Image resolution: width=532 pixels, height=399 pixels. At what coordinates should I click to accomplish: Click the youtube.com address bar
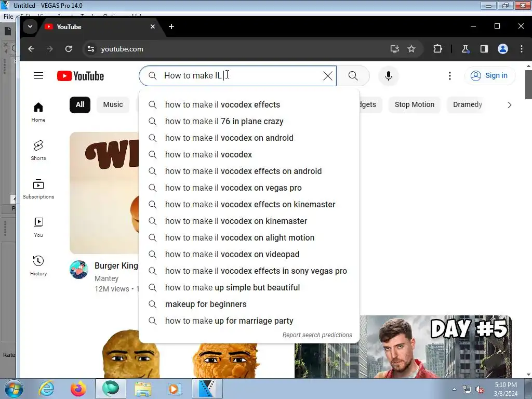tap(237, 49)
